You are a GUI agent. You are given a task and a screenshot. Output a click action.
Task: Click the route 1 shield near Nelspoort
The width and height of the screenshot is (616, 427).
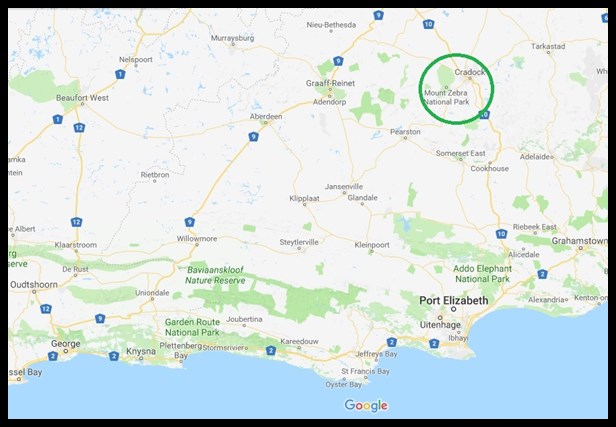pyautogui.click(x=120, y=74)
